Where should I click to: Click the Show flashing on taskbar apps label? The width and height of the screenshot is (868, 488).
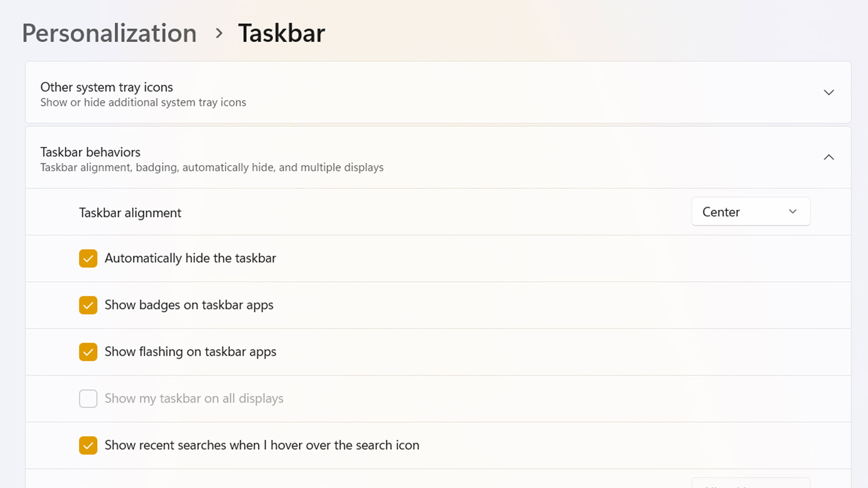190,352
